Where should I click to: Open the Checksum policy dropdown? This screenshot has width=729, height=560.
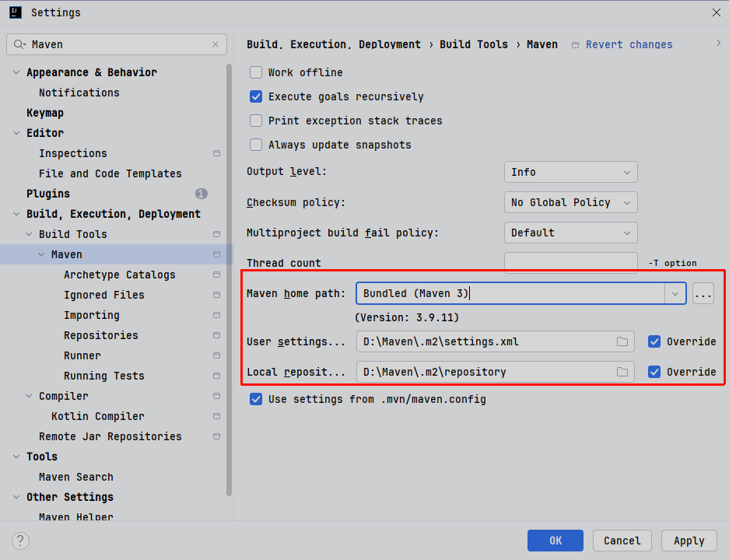pyautogui.click(x=570, y=203)
